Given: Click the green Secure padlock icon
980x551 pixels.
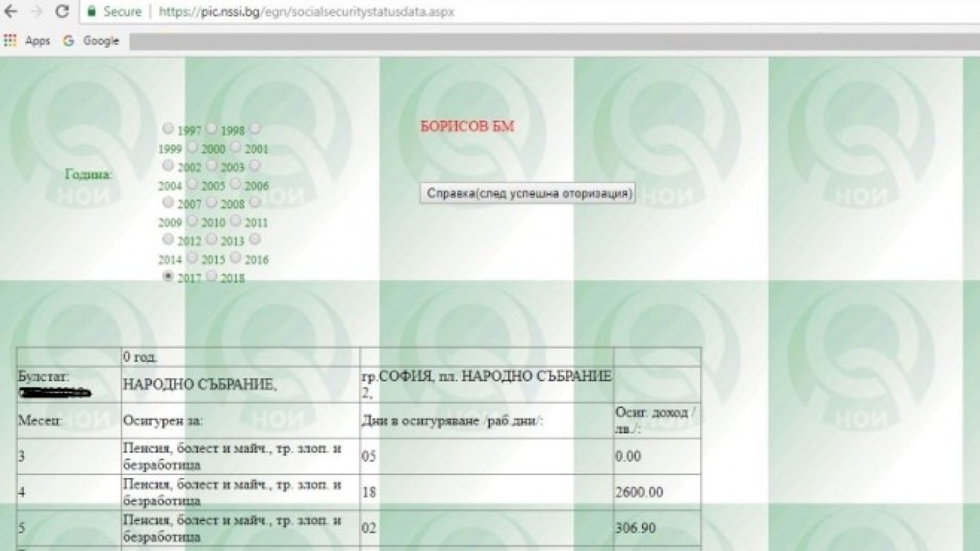Looking at the screenshot, I should [91, 12].
